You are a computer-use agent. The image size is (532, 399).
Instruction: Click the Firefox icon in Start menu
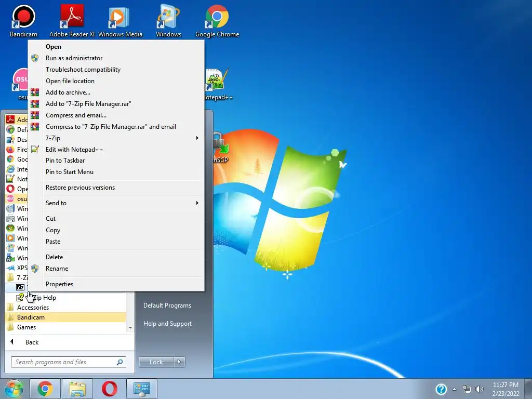pos(10,149)
